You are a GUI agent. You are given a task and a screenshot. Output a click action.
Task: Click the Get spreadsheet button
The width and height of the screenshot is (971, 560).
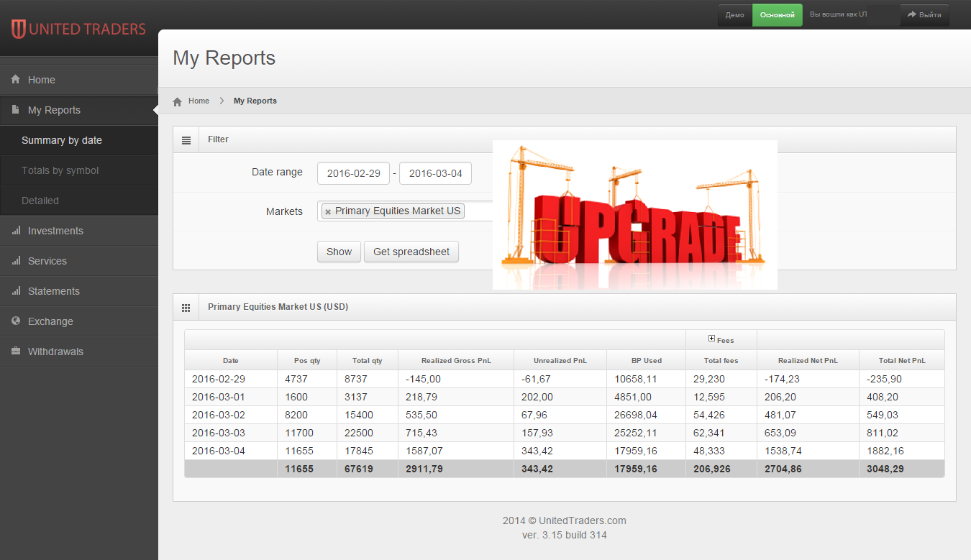pos(411,252)
